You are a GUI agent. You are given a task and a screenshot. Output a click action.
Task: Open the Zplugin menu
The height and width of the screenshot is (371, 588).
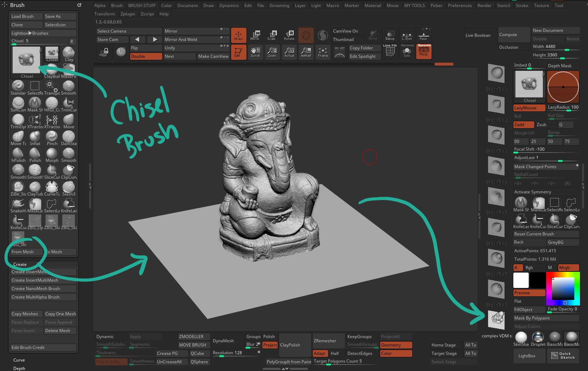click(128, 14)
